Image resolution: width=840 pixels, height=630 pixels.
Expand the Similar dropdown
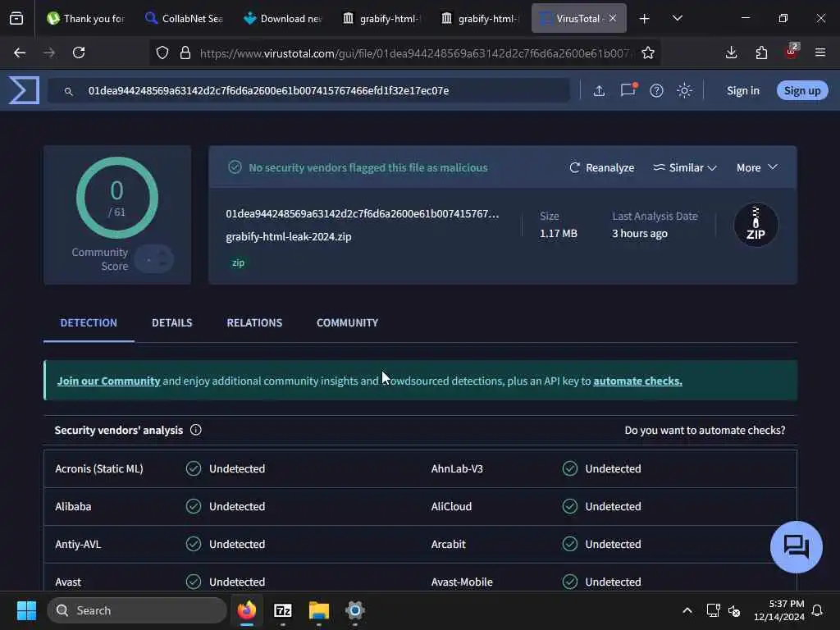point(685,167)
